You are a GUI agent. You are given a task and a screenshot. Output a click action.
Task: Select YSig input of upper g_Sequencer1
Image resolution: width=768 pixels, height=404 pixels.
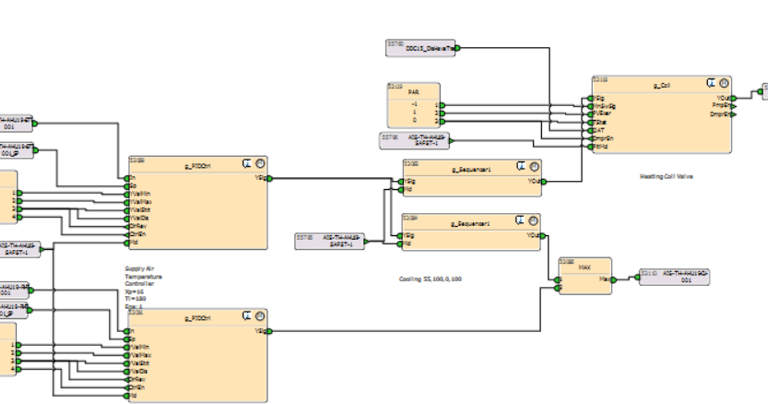tap(401, 182)
